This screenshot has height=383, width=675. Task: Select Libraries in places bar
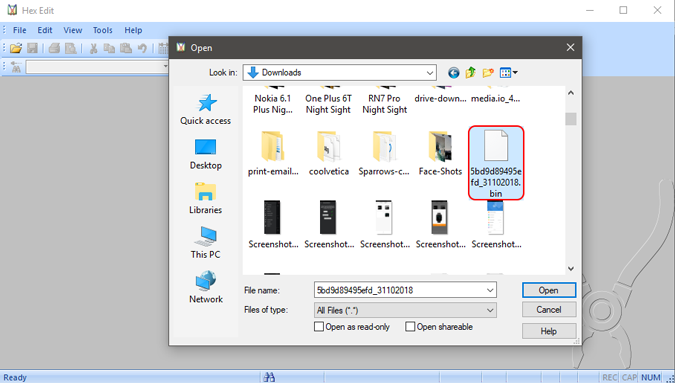(206, 198)
